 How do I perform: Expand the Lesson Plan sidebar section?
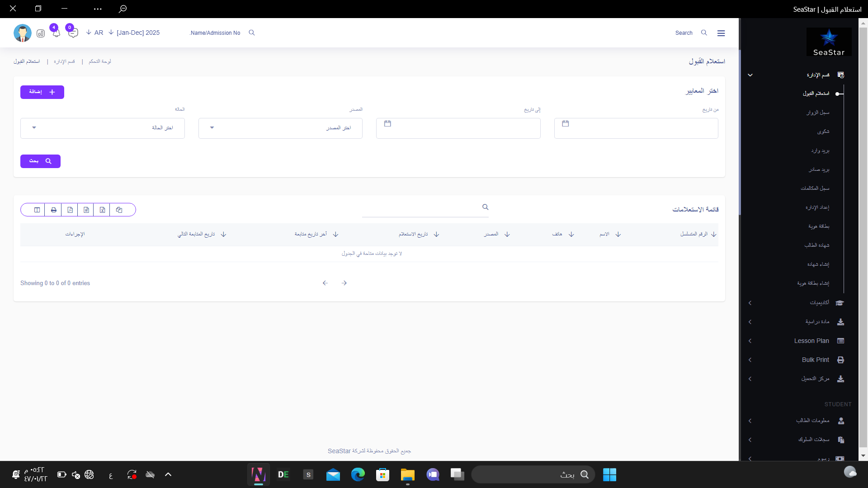pos(811,341)
